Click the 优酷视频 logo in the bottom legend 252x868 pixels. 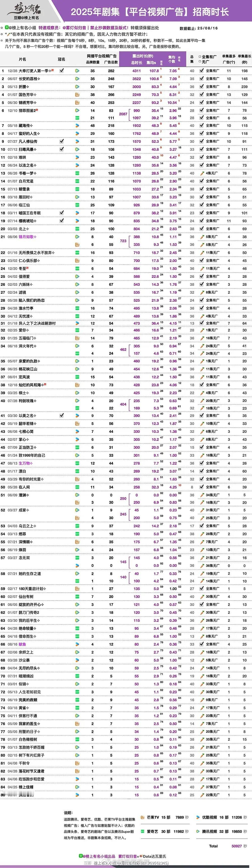point(198,817)
